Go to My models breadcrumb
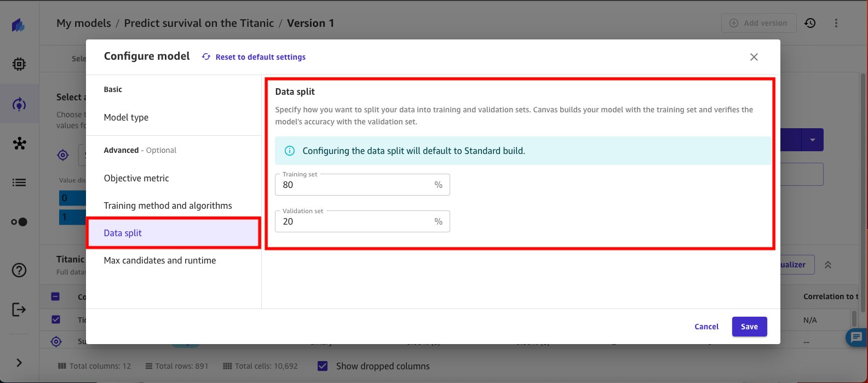Viewport: 868px width, 383px height. coord(84,23)
